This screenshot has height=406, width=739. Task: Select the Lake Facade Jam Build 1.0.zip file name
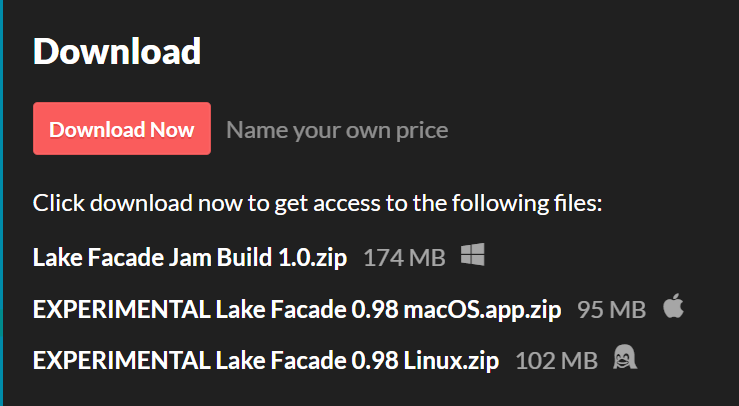pyautogui.click(x=190, y=257)
